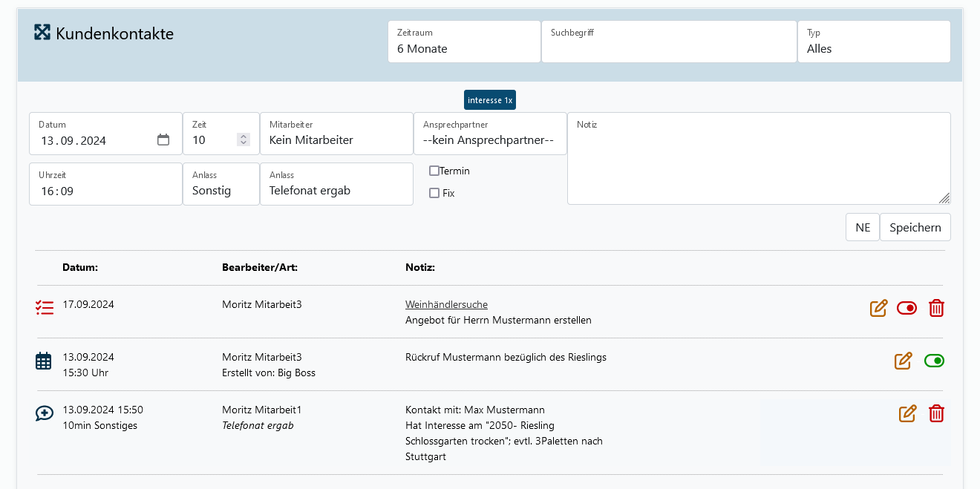Open the Weinhändlersuche link
Image resolution: width=980 pixels, height=489 pixels.
(x=446, y=304)
